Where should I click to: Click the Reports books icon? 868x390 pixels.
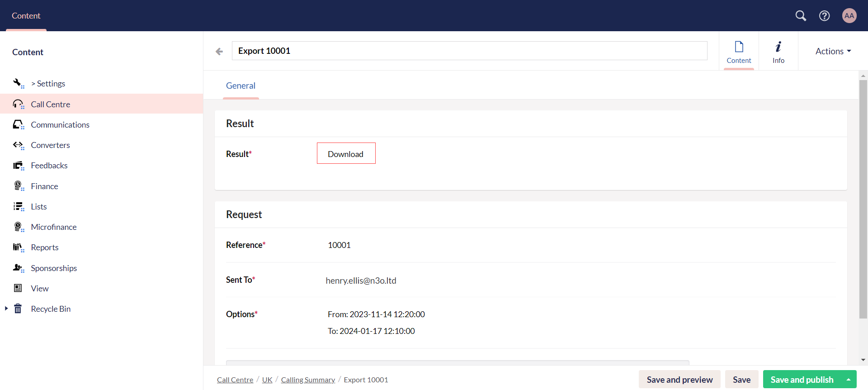18,247
